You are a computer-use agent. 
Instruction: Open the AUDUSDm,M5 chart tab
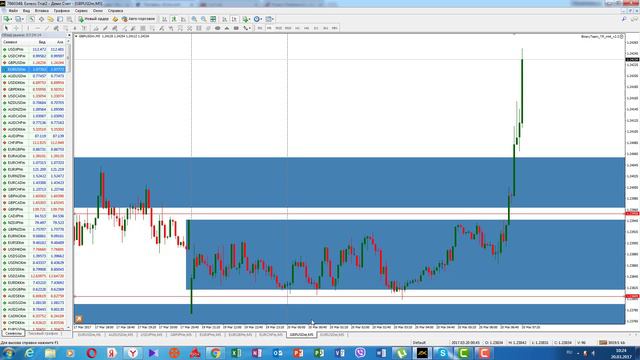pyautogui.click(x=120, y=335)
